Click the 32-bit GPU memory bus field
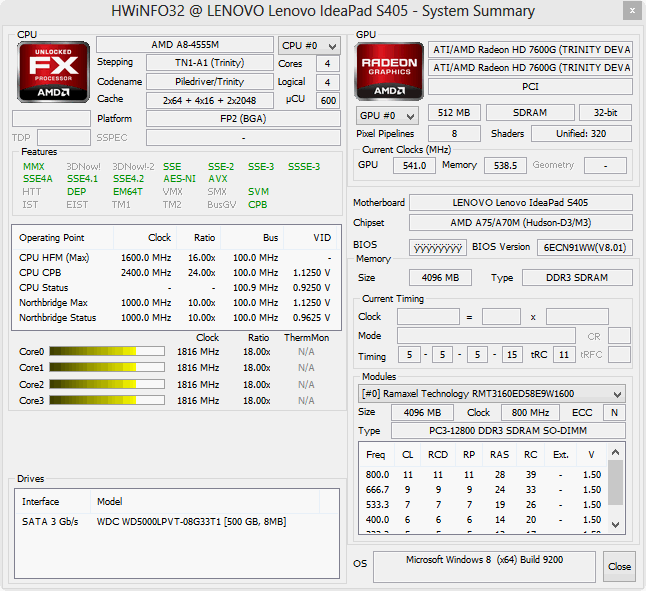This screenshot has width=646, height=591. [x=605, y=112]
